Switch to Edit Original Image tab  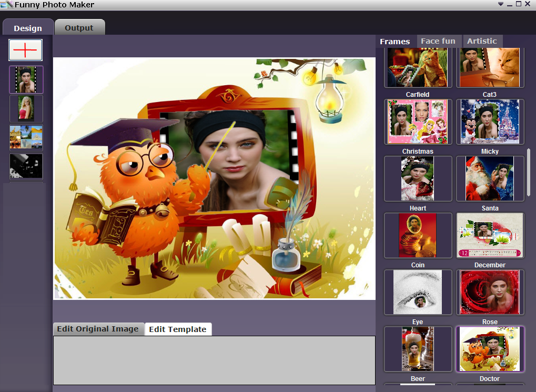click(x=98, y=329)
